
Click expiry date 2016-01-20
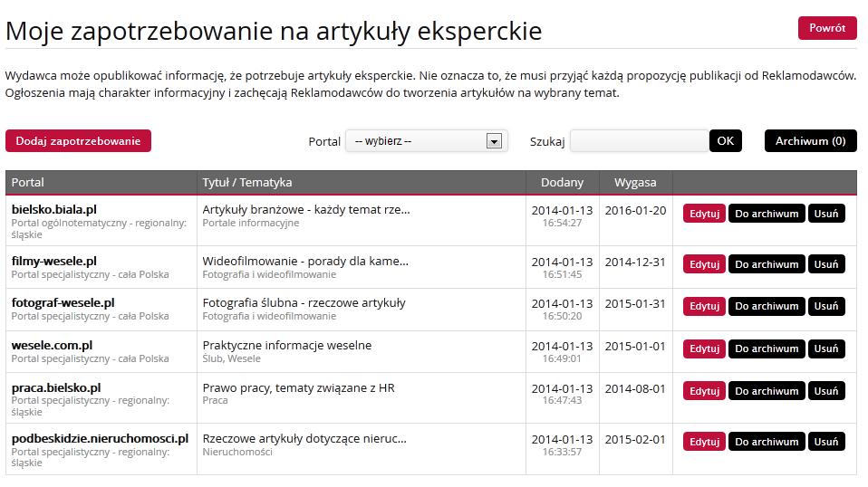pos(635,211)
